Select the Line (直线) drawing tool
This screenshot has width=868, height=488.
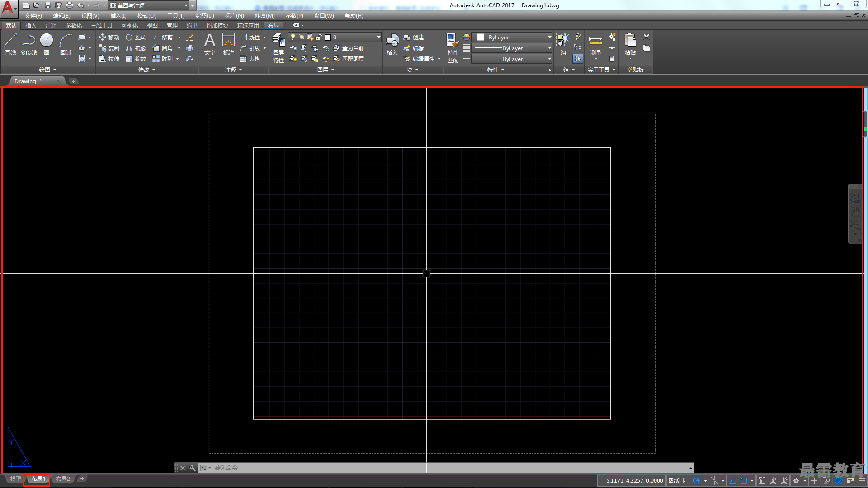[10, 44]
